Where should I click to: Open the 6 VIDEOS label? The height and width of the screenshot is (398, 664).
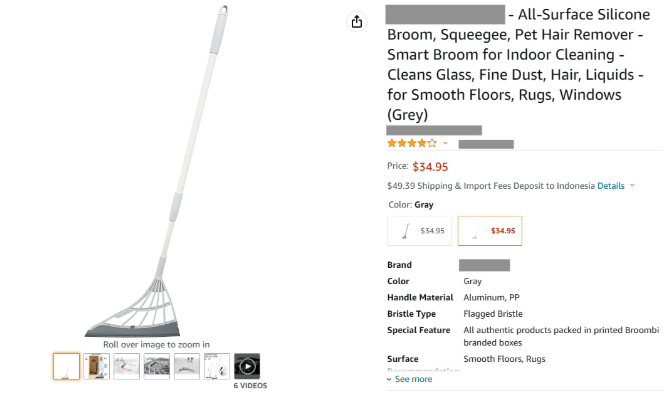tap(250, 385)
